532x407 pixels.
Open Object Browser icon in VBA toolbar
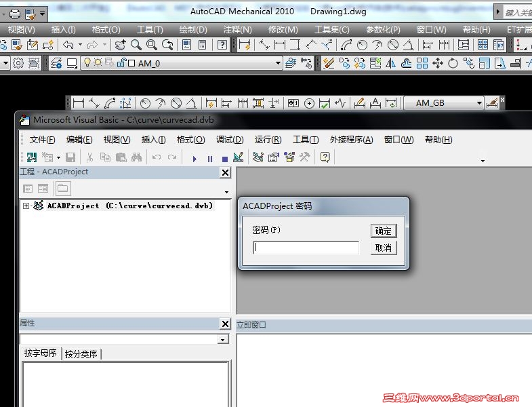tap(289, 157)
